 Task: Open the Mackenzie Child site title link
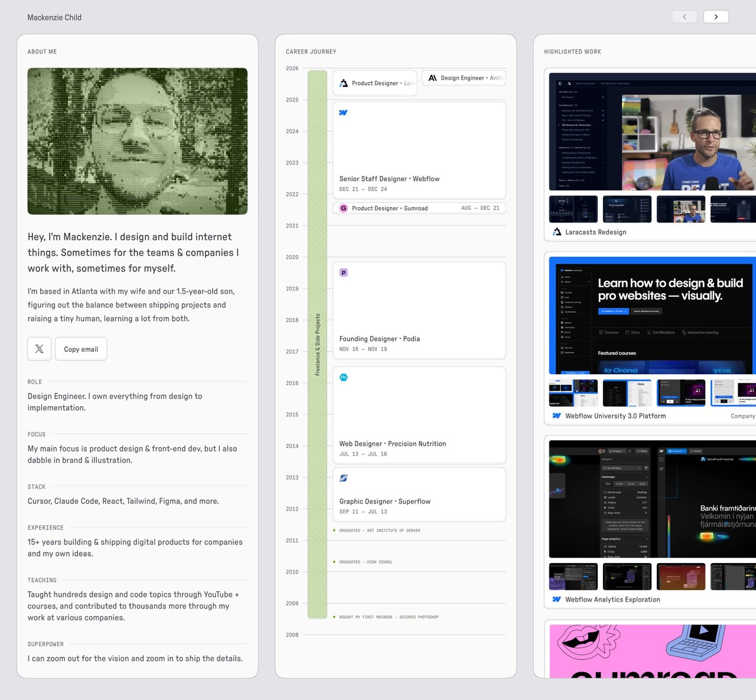point(54,18)
